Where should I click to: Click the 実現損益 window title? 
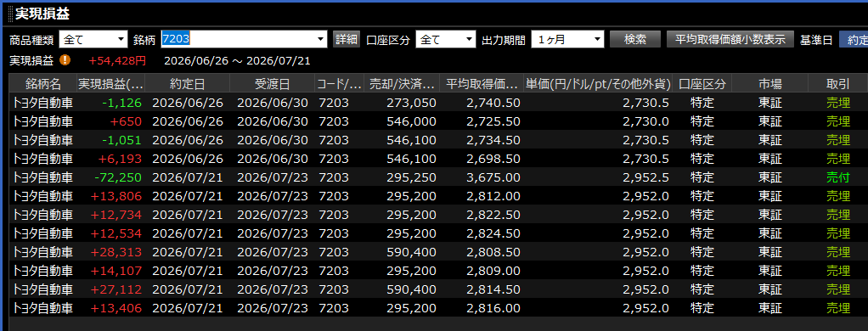[x=42, y=14]
